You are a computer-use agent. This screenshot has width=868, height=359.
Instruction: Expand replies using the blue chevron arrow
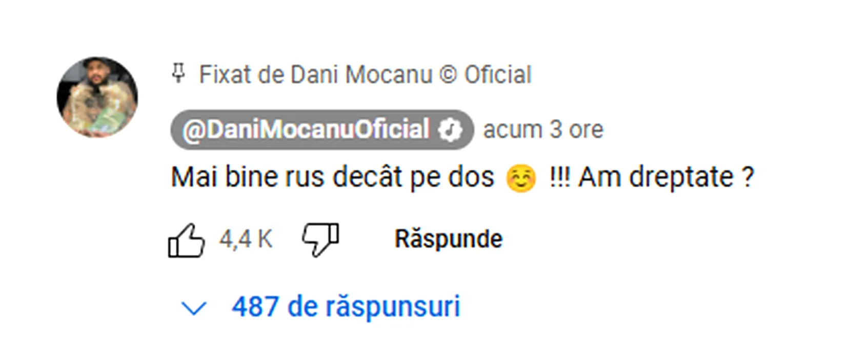coord(194,308)
